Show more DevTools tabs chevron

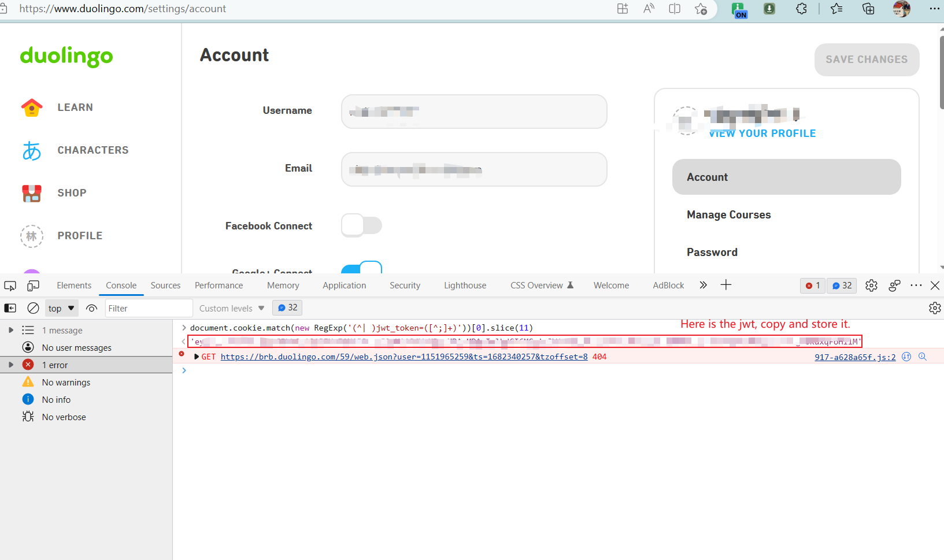point(703,285)
